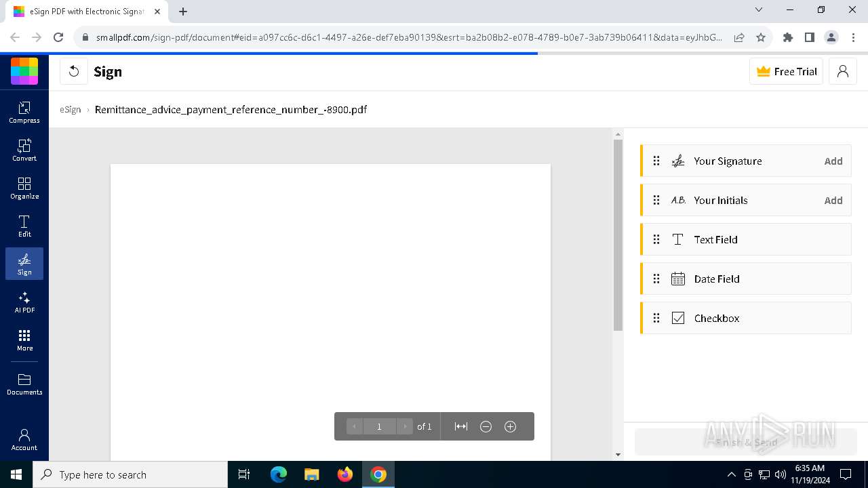
Task: Go to next page arrow
Action: pos(405,426)
